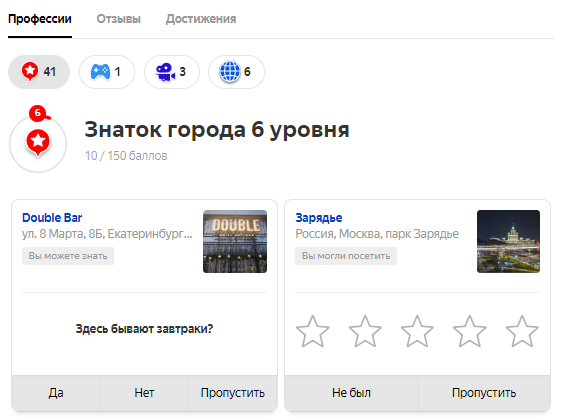Image resolution: width=562 pixels, height=420 pixels.
Task: Open the Профессии tab
Action: [x=40, y=19]
